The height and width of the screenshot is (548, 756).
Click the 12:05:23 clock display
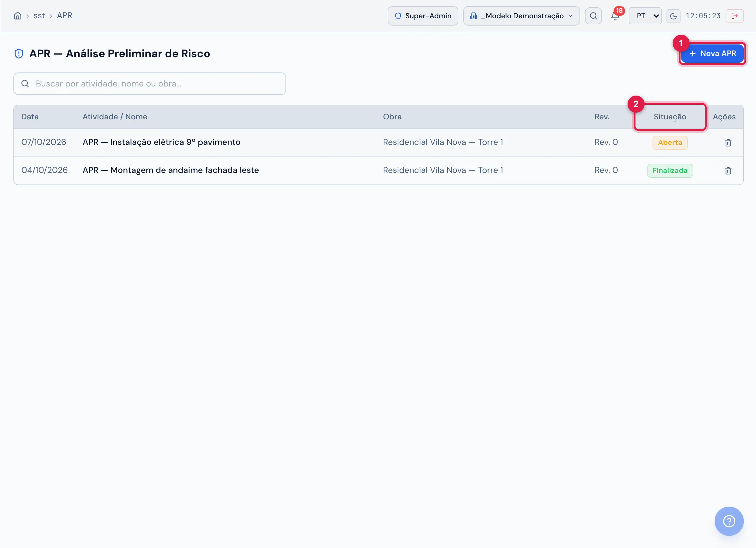[x=703, y=16]
